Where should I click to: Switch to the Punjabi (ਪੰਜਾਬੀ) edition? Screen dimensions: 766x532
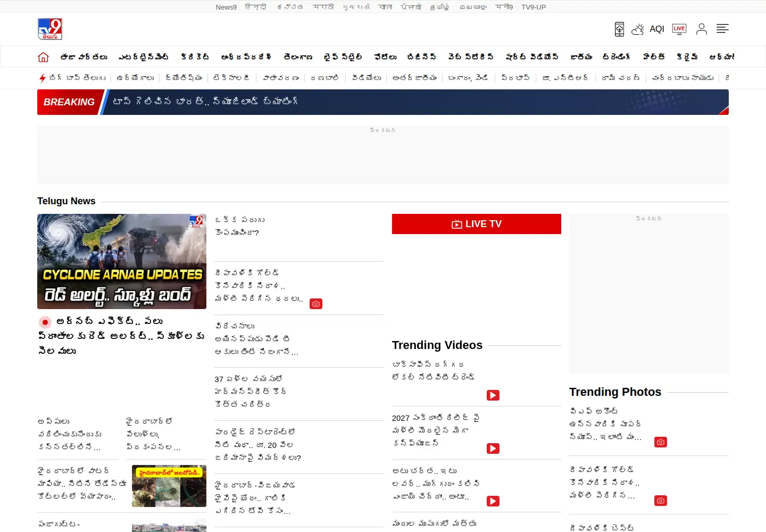(x=411, y=7)
